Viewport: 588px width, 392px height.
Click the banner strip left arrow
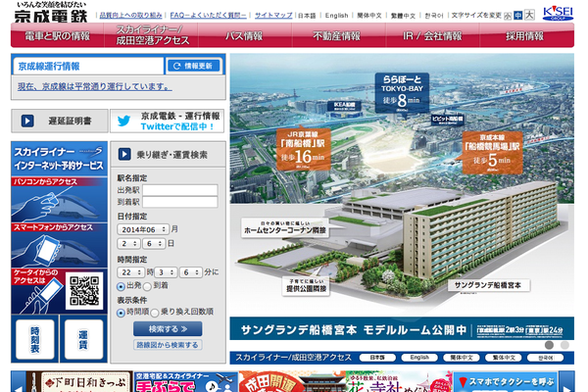pyautogui.click(x=18, y=381)
